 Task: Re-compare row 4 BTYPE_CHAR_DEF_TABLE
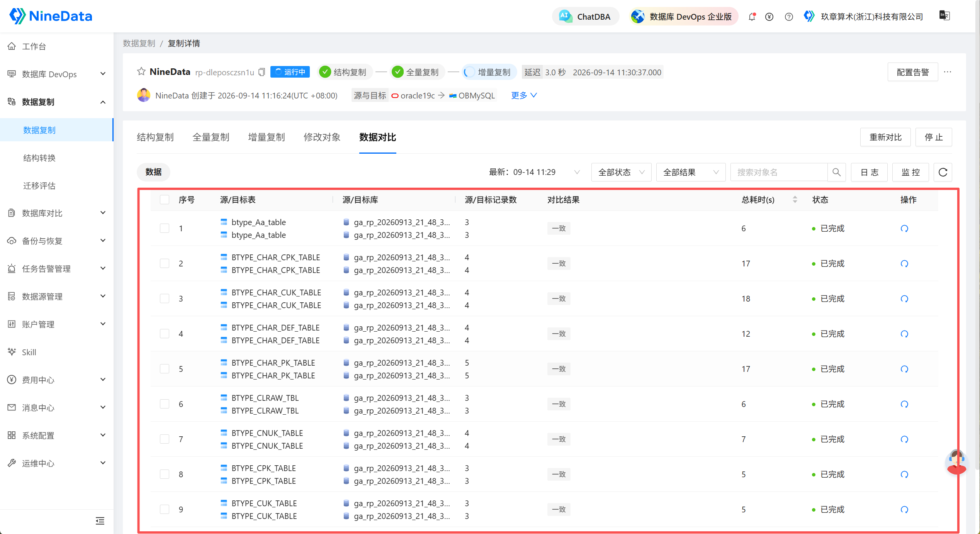coord(904,334)
